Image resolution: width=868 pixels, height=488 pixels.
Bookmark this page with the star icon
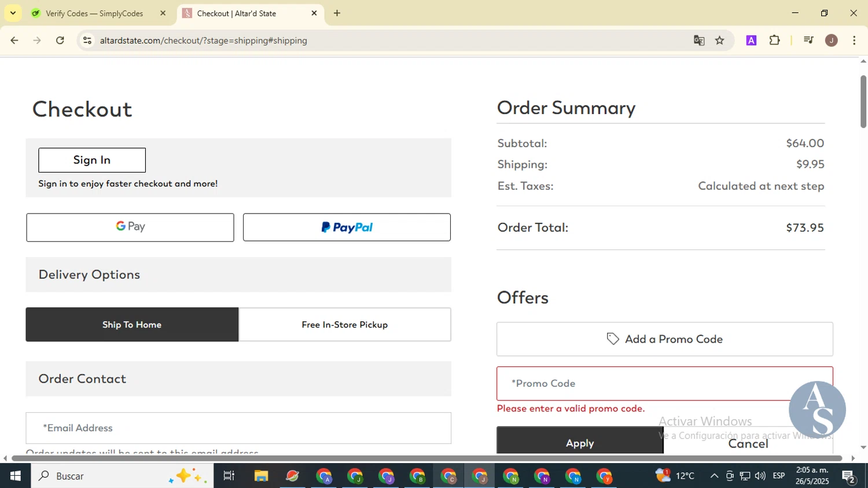pyautogui.click(x=720, y=41)
